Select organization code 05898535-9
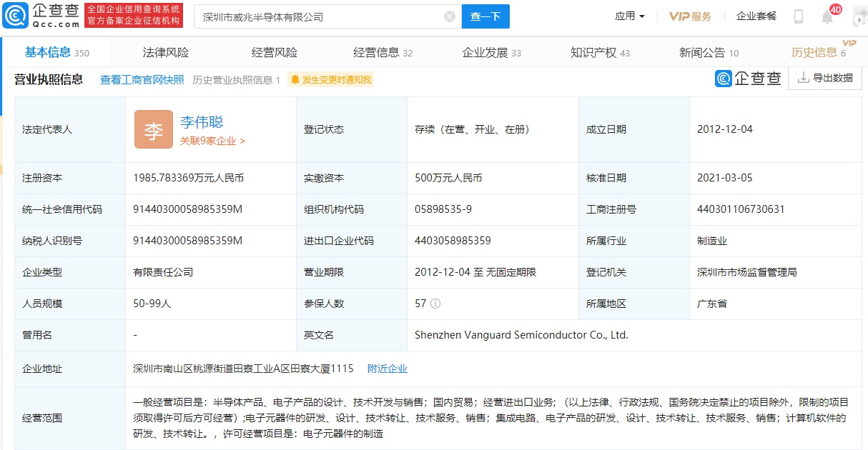868x450 pixels. tap(443, 209)
